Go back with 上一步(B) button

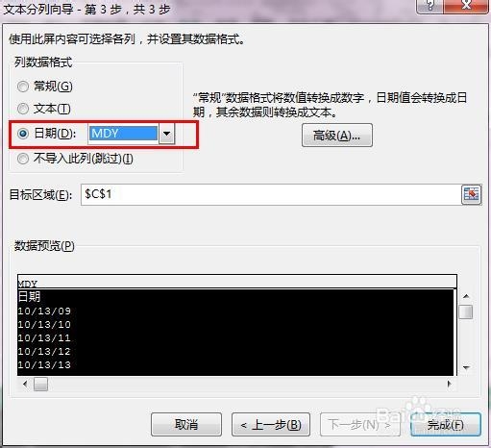pyautogui.click(x=271, y=425)
